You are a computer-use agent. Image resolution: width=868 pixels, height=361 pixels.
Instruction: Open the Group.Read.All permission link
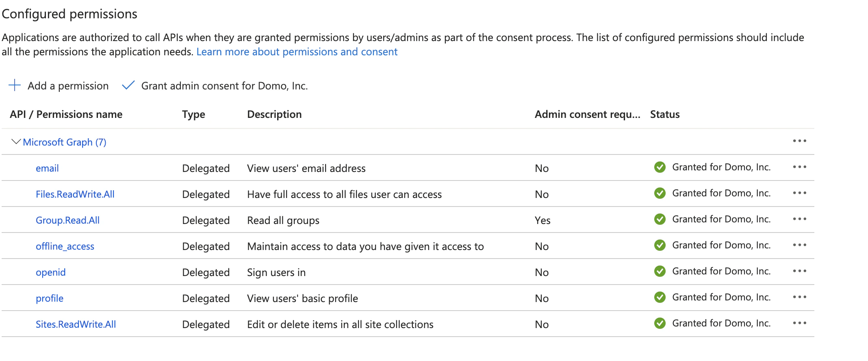[67, 220]
